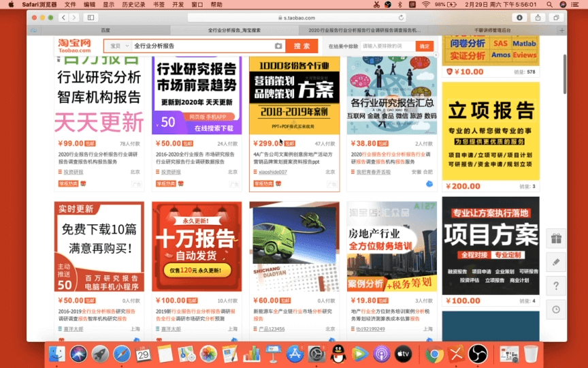This screenshot has width=588, height=368.
Task: Open Apple TV from the Dock
Action: click(x=403, y=354)
